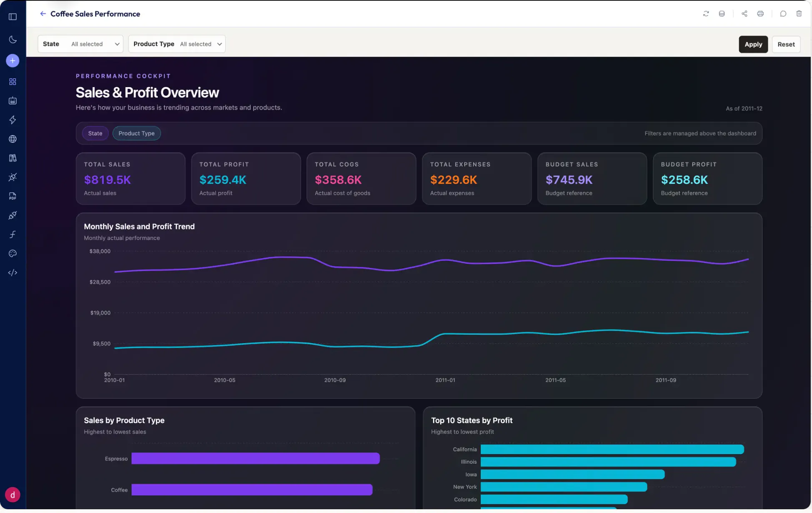Refresh the dashboard with the sync icon

pyautogui.click(x=706, y=14)
